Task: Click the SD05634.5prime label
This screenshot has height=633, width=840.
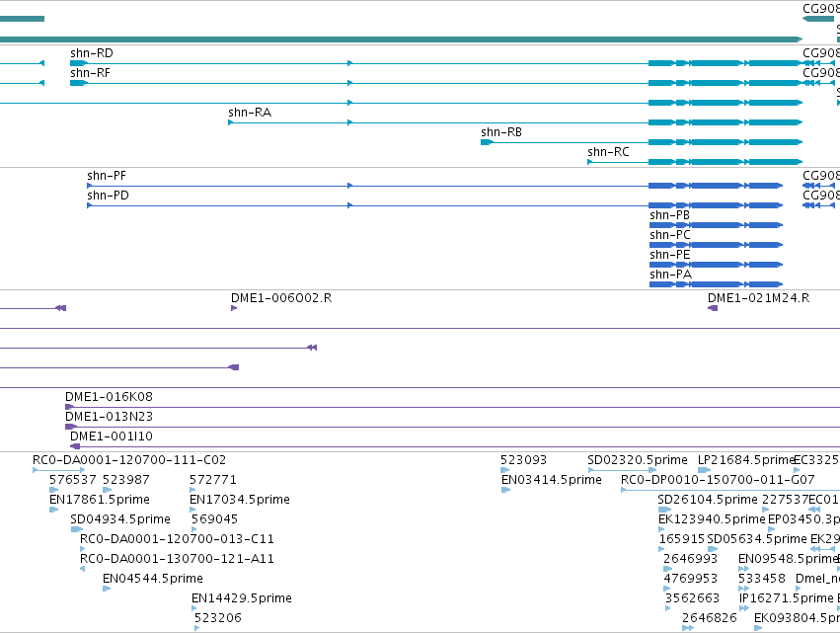Action: [757, 539]
